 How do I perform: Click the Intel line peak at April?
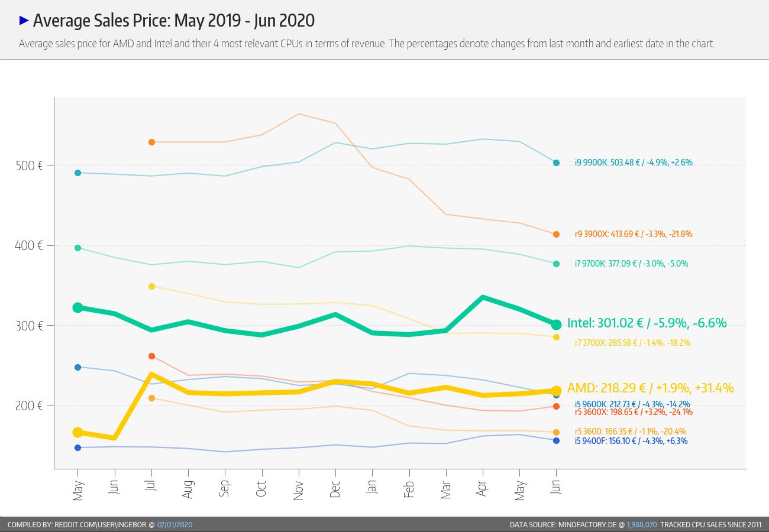[483, 297]
